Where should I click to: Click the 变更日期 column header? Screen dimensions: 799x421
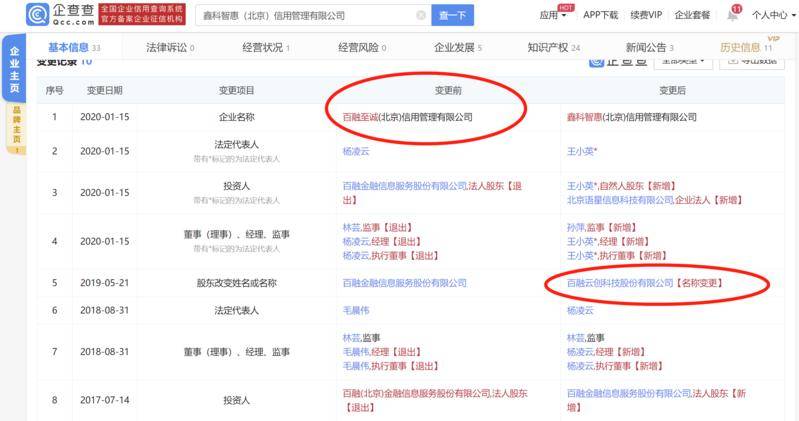(x=104, y=90)
